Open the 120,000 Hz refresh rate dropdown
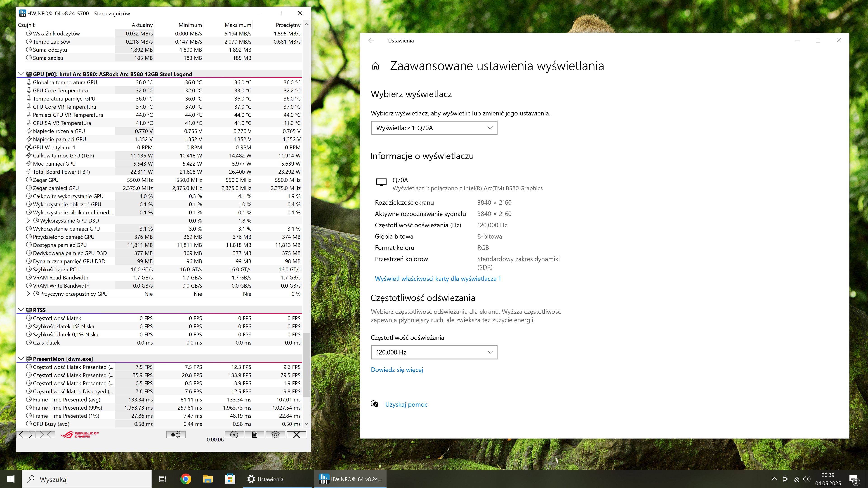 (x=434, y=352)
